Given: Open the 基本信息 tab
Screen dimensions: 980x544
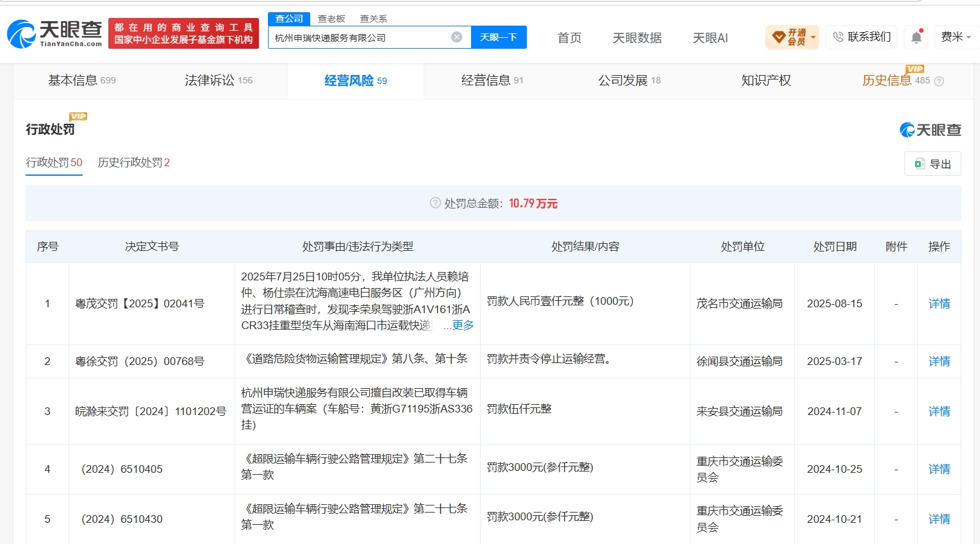Looking at the screenshot, I should [x=82, y=80].
